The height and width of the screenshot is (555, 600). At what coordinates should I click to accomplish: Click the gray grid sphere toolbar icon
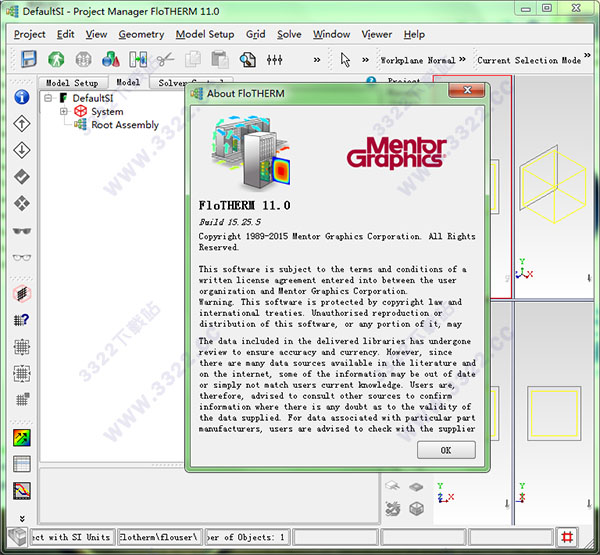pos(83,60)
